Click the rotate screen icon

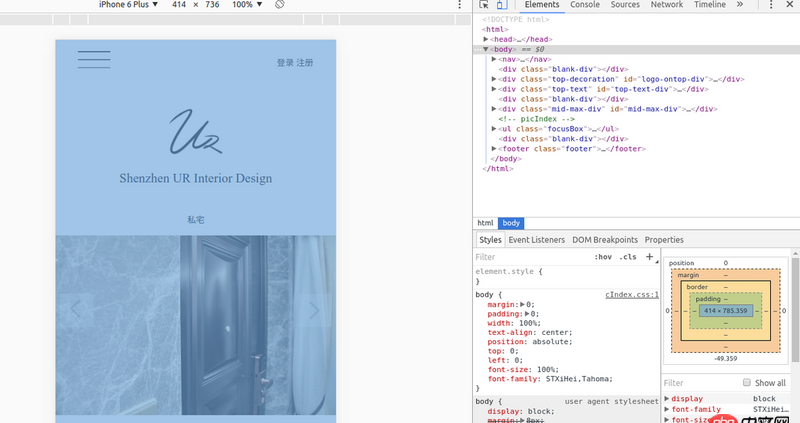280,5
